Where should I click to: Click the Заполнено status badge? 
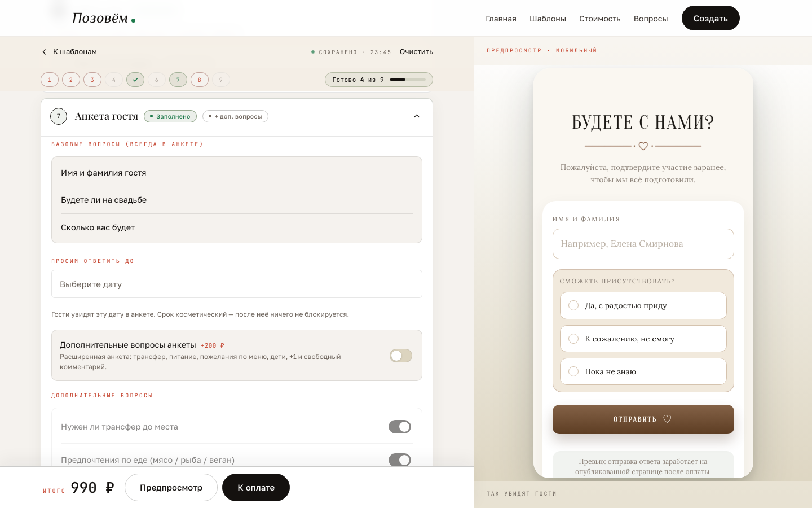pos(170,116)
